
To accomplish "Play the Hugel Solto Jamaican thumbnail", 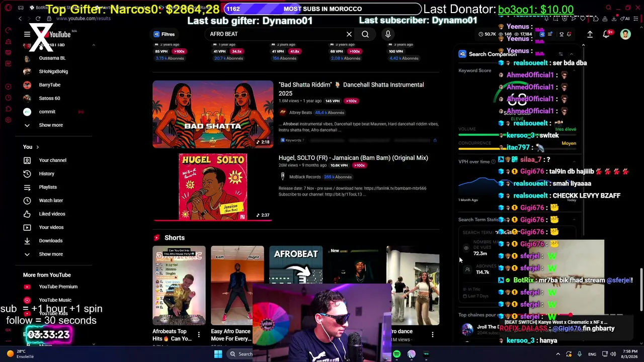I will [x=213, y=187].
